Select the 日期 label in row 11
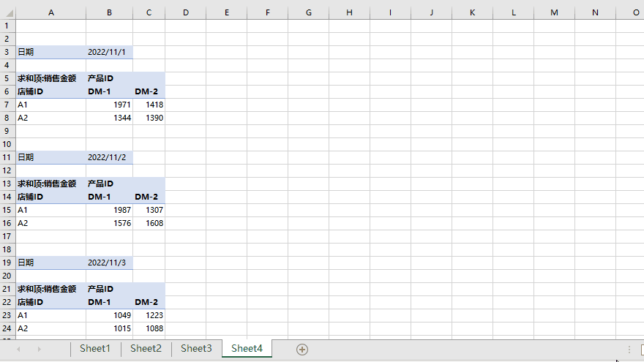Screen dimensions: 644x362 (x=51, y=158)
